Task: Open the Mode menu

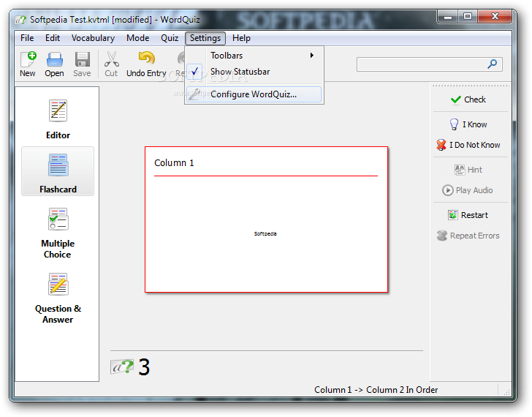Action: pyautogui.click(x=137, y=38)
